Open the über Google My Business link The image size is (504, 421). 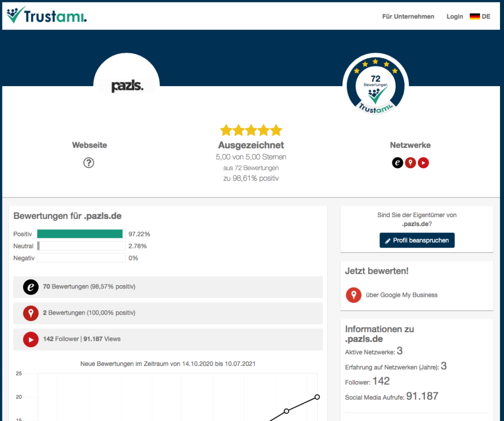click(x=402, y=295)
